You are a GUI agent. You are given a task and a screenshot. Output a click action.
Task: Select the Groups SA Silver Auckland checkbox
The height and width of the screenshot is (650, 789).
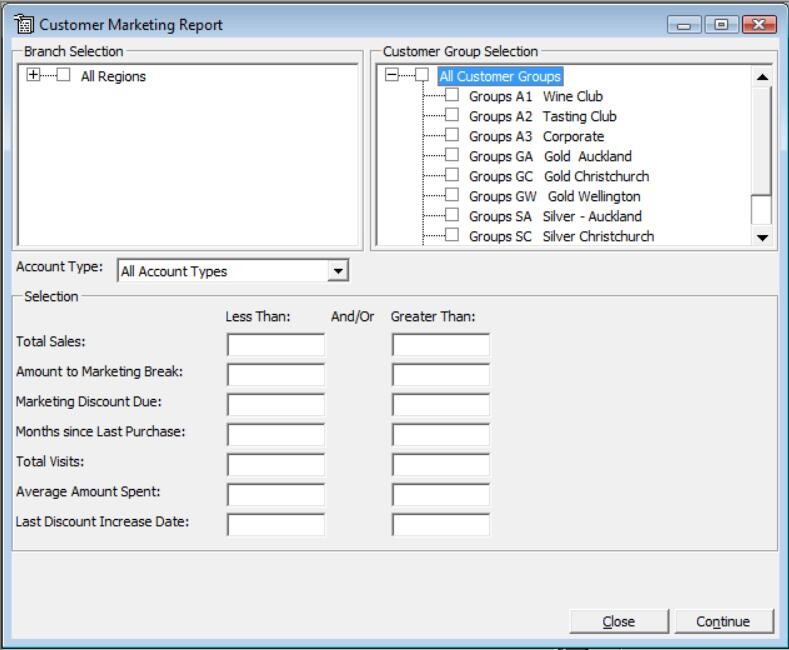coord(452,215)
